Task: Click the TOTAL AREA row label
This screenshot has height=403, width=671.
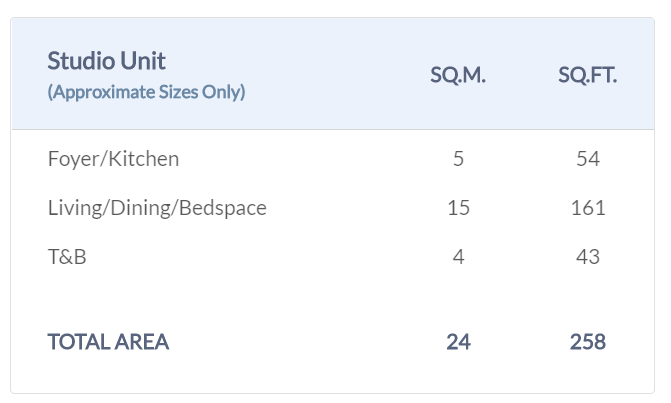Action: [x=108, y=342]
